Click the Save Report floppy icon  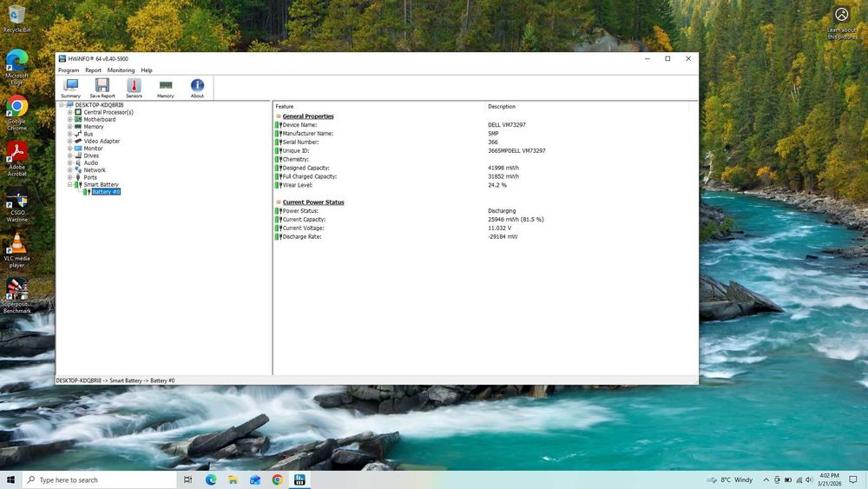point(102,88)
